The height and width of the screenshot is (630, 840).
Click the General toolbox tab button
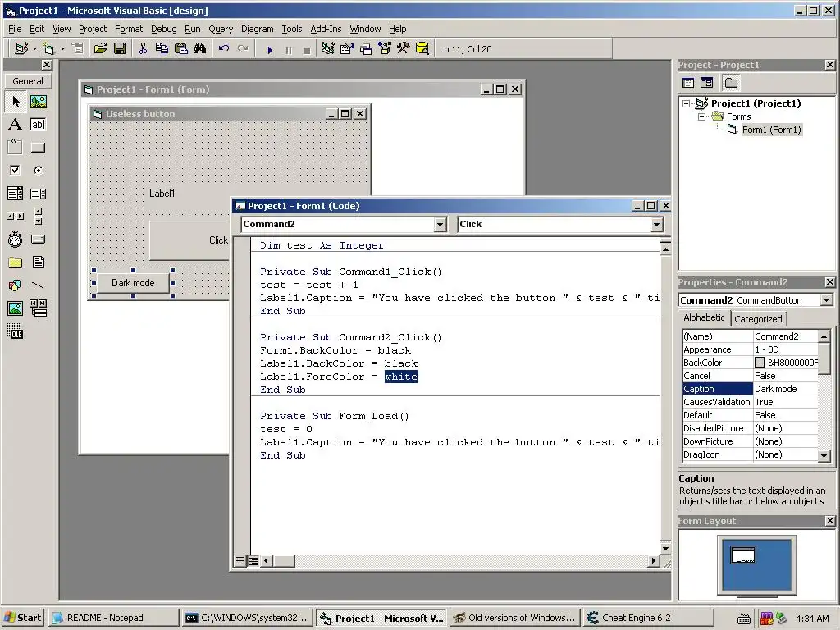click(x=28, y=81)
